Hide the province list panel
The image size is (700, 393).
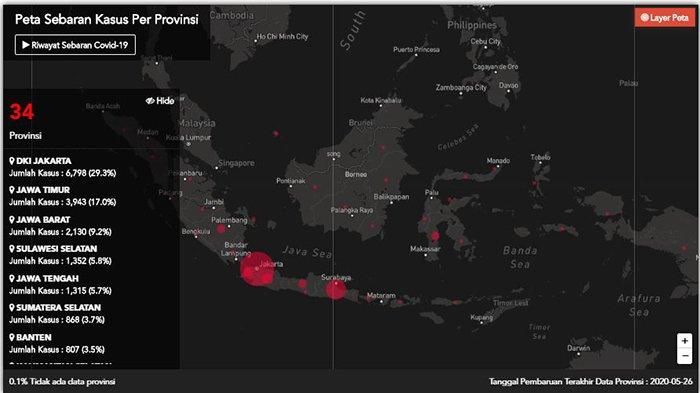pyautogui.click(x=160, y=101)
